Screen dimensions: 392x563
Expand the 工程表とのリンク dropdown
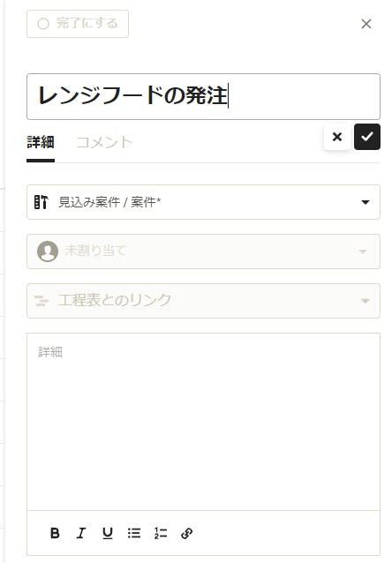coord(203,301)
